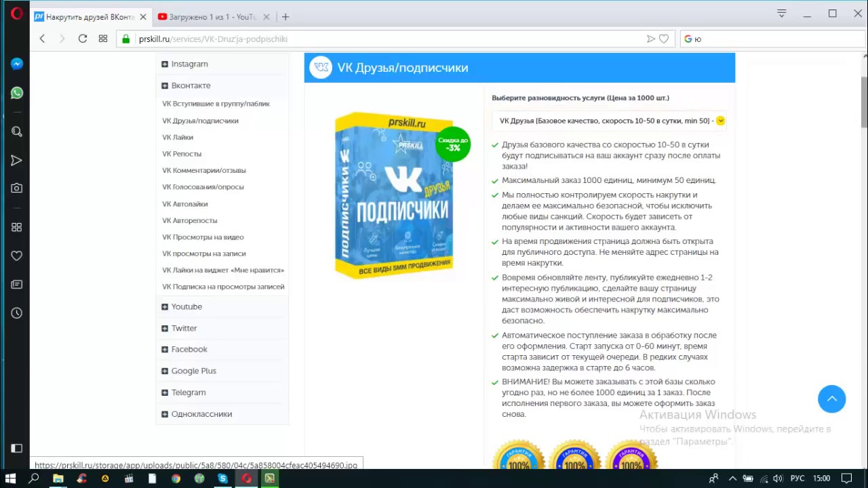This screenshot has width=868, height=488.
Task: Open the sidebar search icon
Action: coord(17,131)
